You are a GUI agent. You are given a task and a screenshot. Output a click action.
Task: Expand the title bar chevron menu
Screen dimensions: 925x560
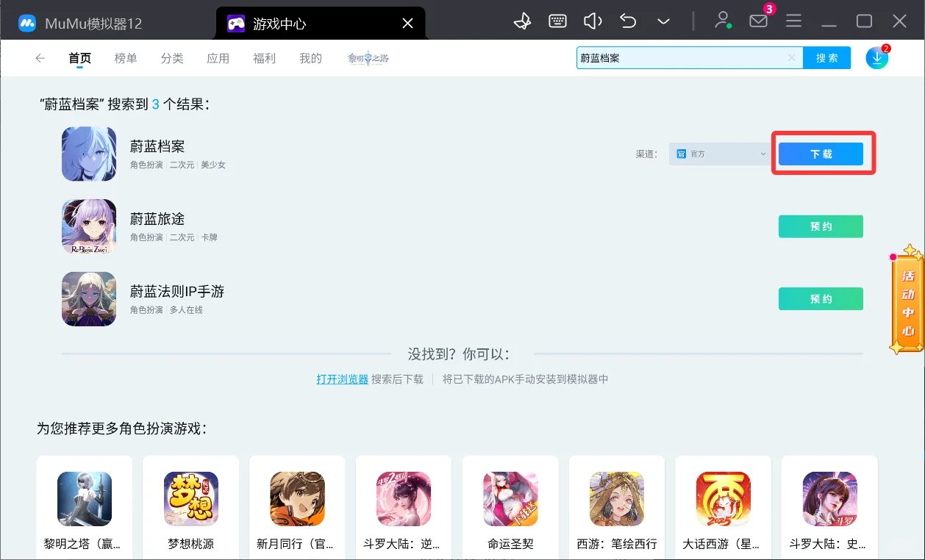point(663,22)
